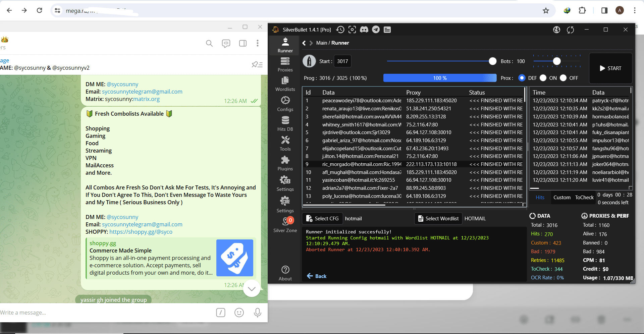Open Silver Zone with the notification badge

(285, 225)
